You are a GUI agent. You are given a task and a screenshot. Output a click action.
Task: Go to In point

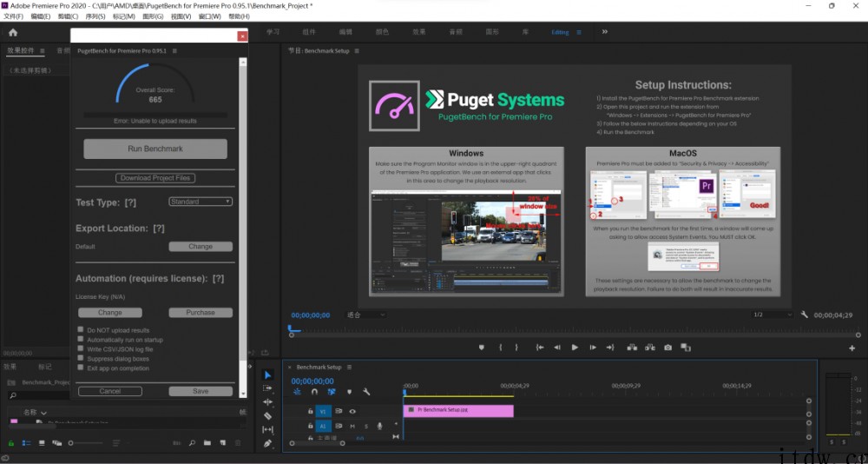pos(540,348)
